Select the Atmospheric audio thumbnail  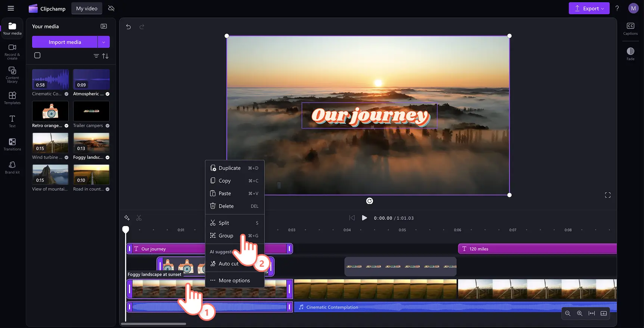[x=91, y=79]
